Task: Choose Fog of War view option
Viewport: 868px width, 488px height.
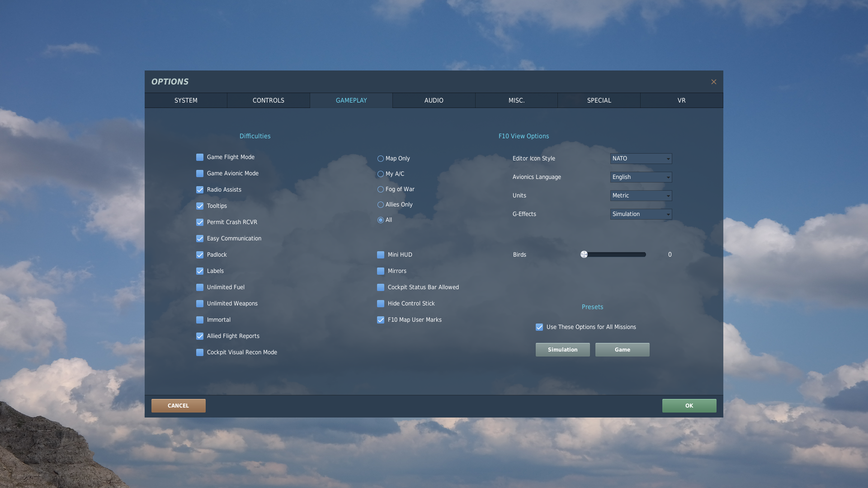Action: click(x=381, y=189)
